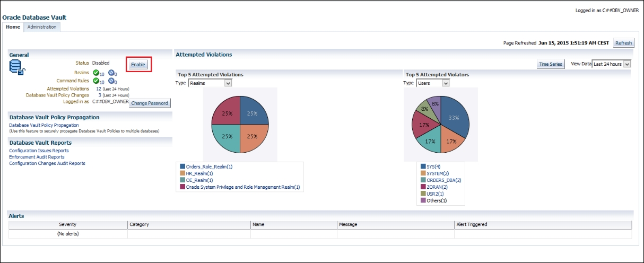Click the orange swatch next to HR_Realm
The width and height of the screenshot is (644, 263).
point(182,173)
